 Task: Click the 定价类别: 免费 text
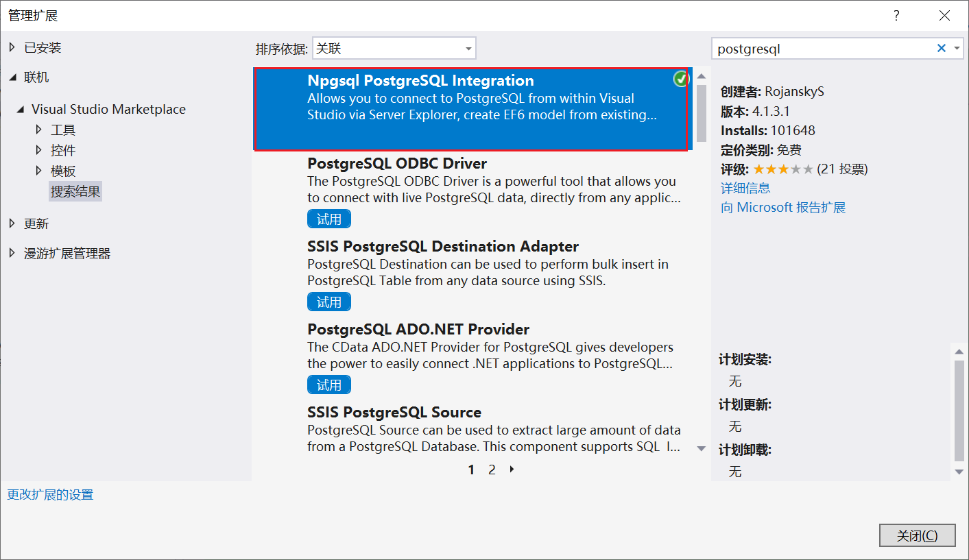[761, 149]
